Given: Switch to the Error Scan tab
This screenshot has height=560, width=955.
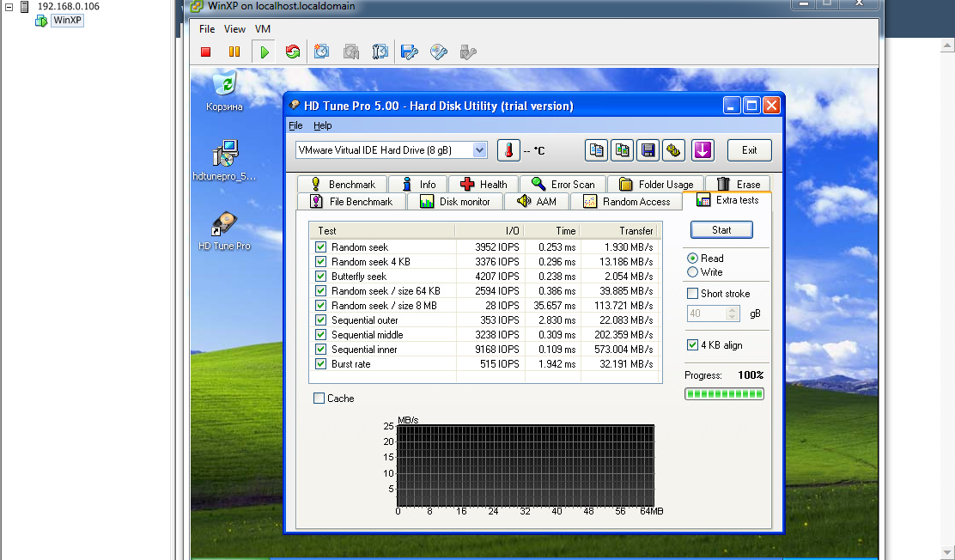Looking at the screenshot, I should pyautogui.click(x=563, y=184).
